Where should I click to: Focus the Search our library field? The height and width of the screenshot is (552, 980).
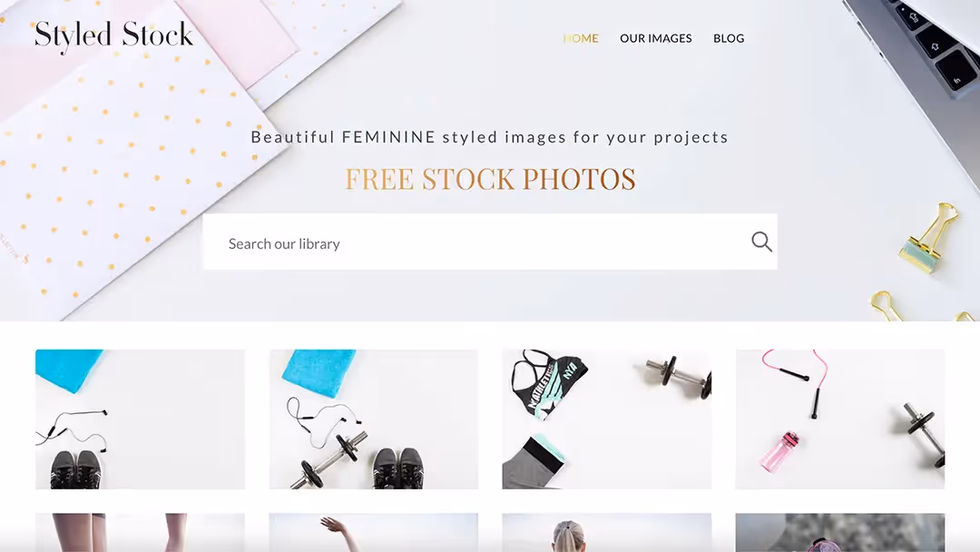coord(490,241)
